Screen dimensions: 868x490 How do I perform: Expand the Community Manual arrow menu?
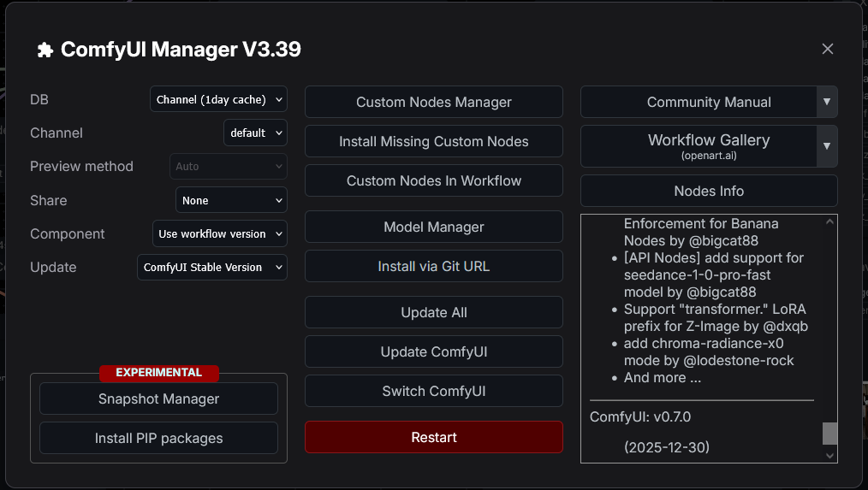pyautogui.click(x=826, y=102)
